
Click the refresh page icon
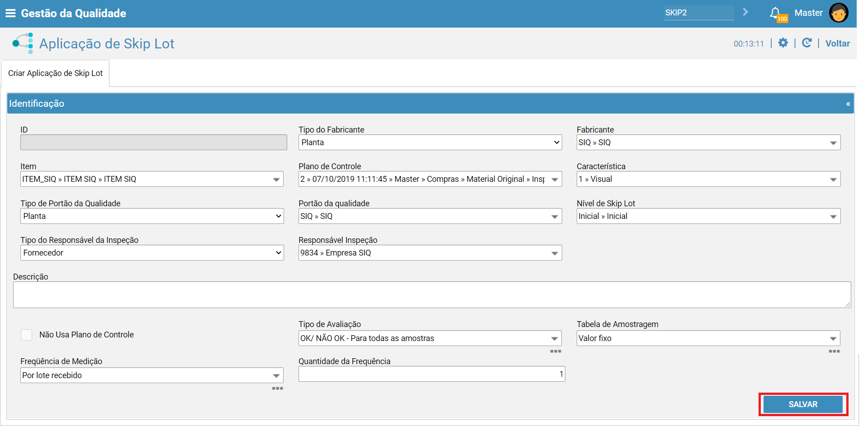[x=806, y=43]
